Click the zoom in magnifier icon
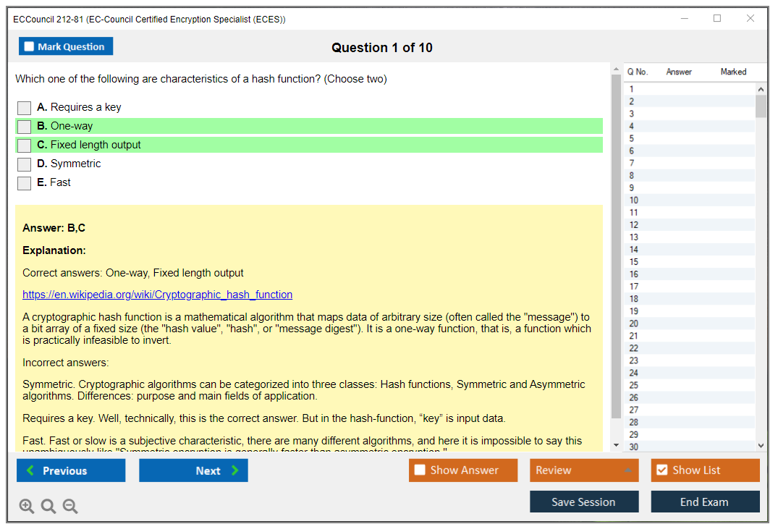778x532 pixels. [27, 507]
